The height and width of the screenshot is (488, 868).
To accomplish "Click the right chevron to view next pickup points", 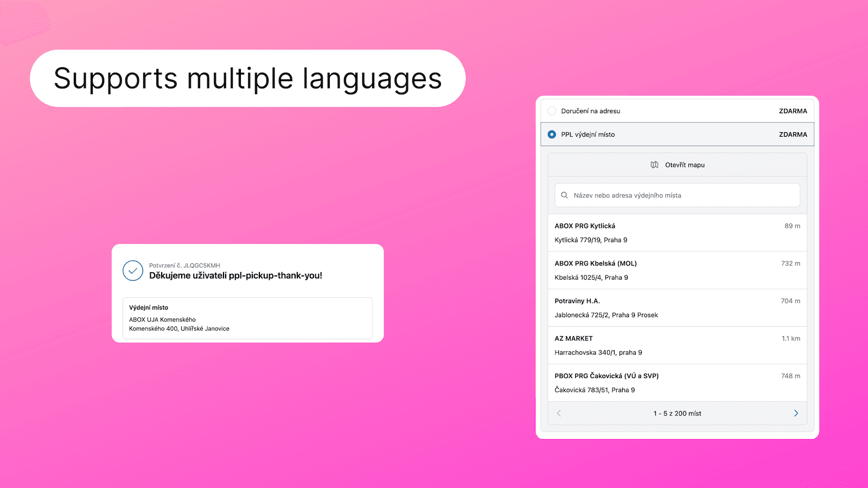I will coord(796,413).
